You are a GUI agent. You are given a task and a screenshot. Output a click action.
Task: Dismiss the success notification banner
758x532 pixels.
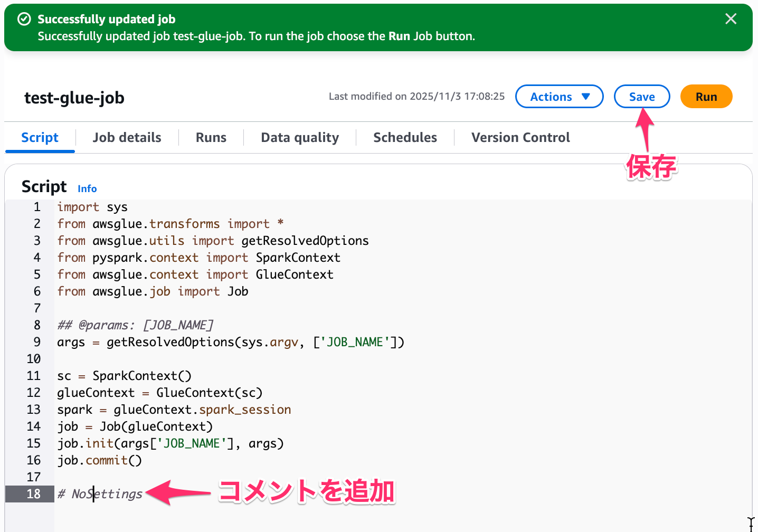(731, 18)
